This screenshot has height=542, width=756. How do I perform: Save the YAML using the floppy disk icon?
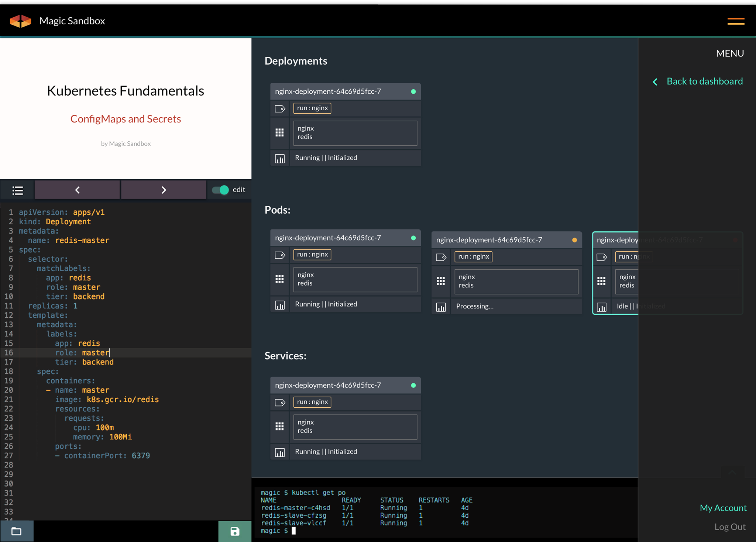(235, 531)
